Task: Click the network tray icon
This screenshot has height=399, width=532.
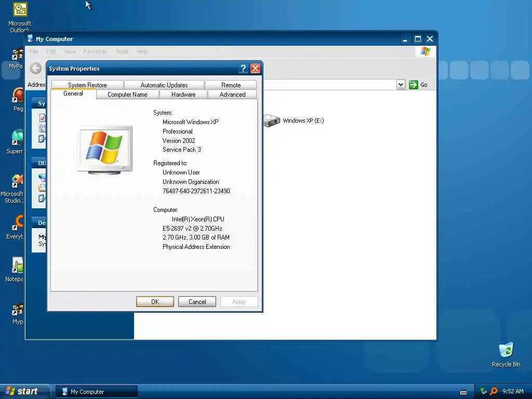Action: [484, 391]
